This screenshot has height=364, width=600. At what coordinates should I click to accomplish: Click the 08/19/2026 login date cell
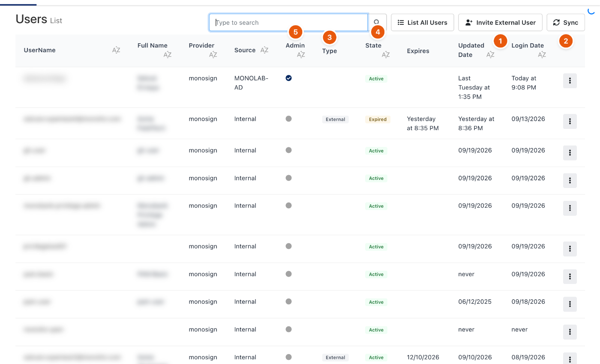pyautogui.click(x=528, y=357)
